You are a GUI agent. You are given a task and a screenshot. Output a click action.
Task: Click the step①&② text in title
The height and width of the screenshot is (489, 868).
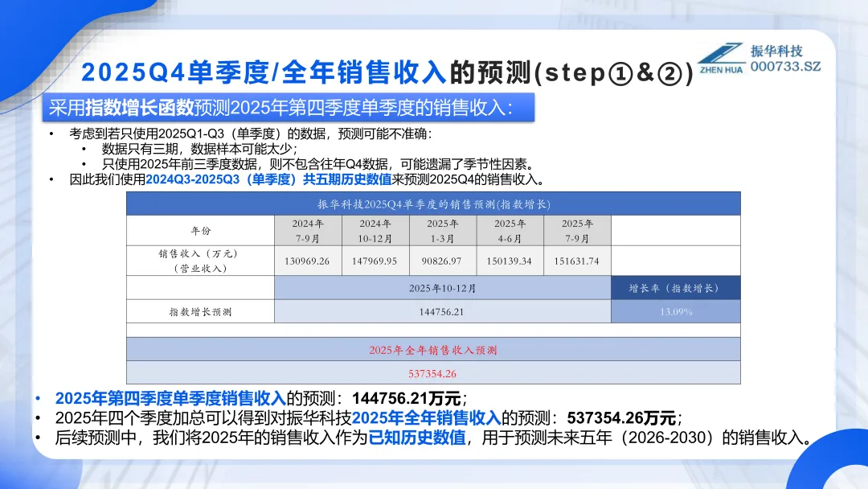point(615,73)
